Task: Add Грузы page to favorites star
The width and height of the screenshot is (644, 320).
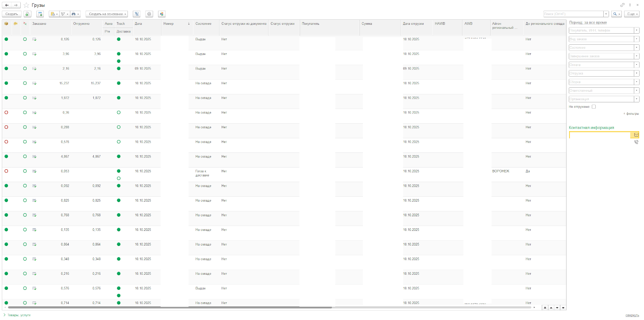Action: (x=27, y=5)
